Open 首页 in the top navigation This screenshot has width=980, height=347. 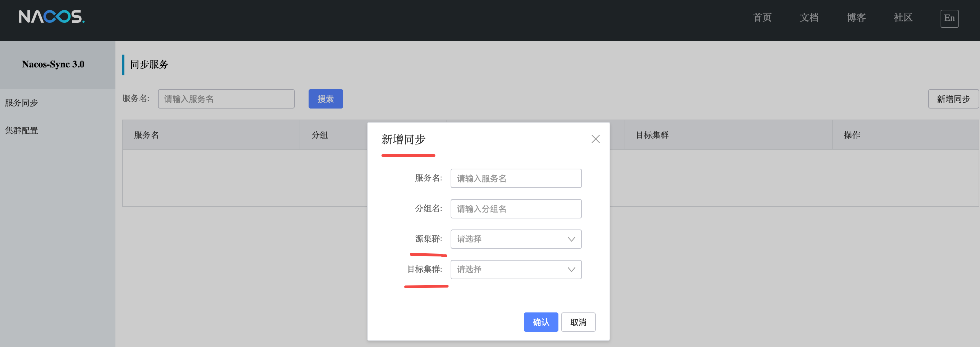tap(762, 18)
